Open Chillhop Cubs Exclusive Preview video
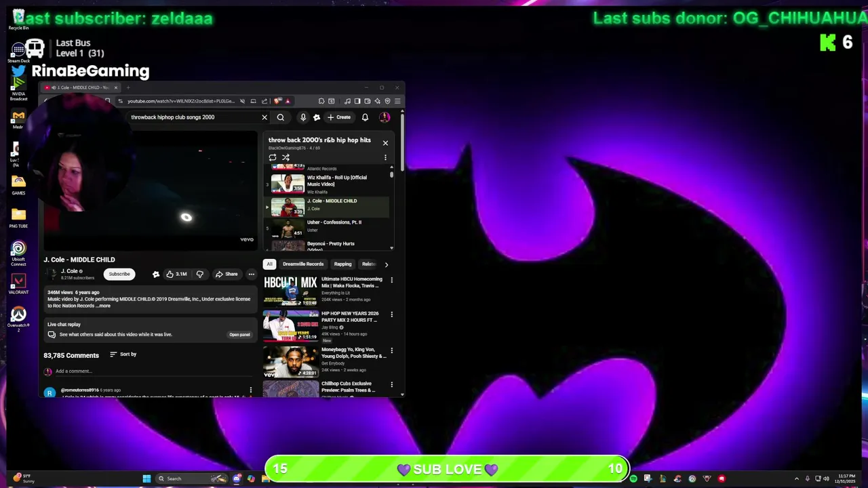This screenshot has width=868, height=488. [290, 389]
